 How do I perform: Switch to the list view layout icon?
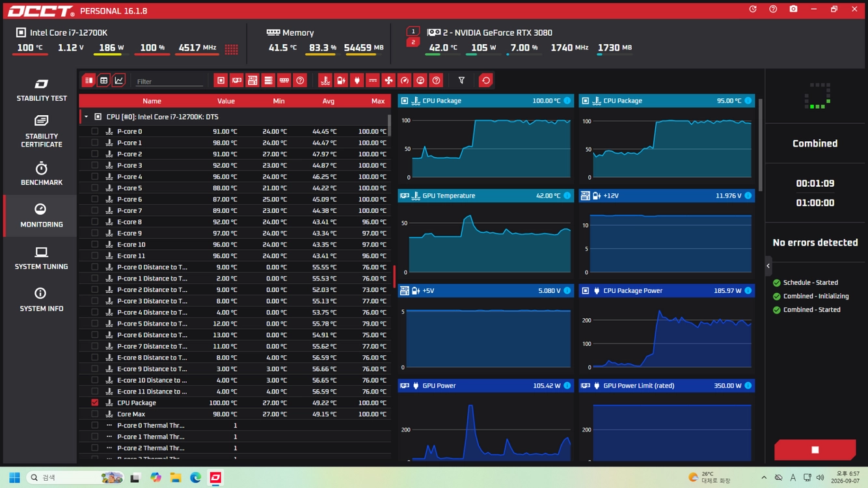coord(88,81)
